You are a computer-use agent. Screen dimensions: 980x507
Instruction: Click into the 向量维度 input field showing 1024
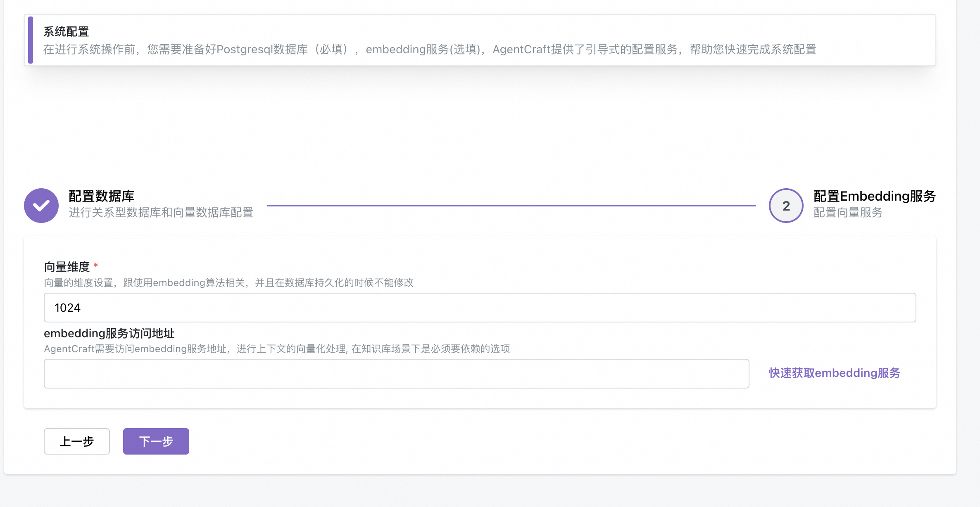480,308
